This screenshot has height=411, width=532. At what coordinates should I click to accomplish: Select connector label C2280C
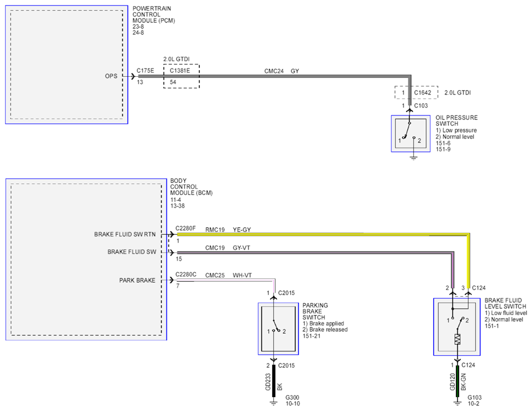[x=185, y=275]
